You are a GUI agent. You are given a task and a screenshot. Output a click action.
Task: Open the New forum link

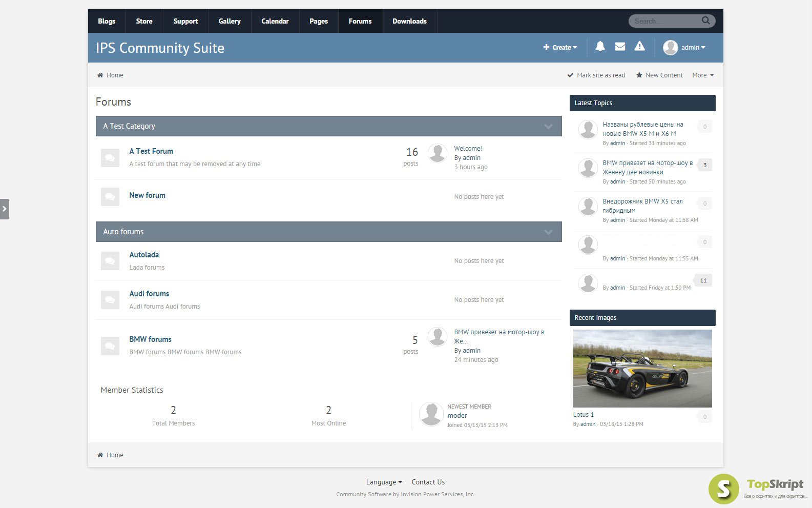click(x=147, y=195)
